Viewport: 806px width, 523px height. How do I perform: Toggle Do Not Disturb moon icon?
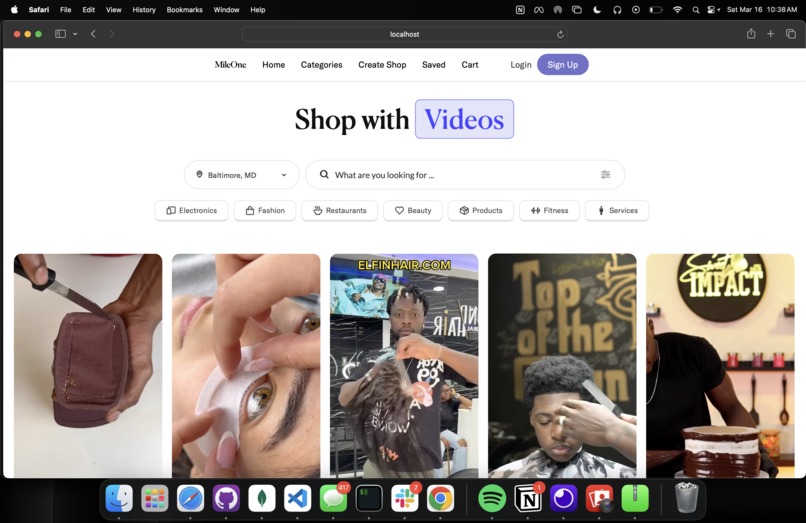point(597,10)
